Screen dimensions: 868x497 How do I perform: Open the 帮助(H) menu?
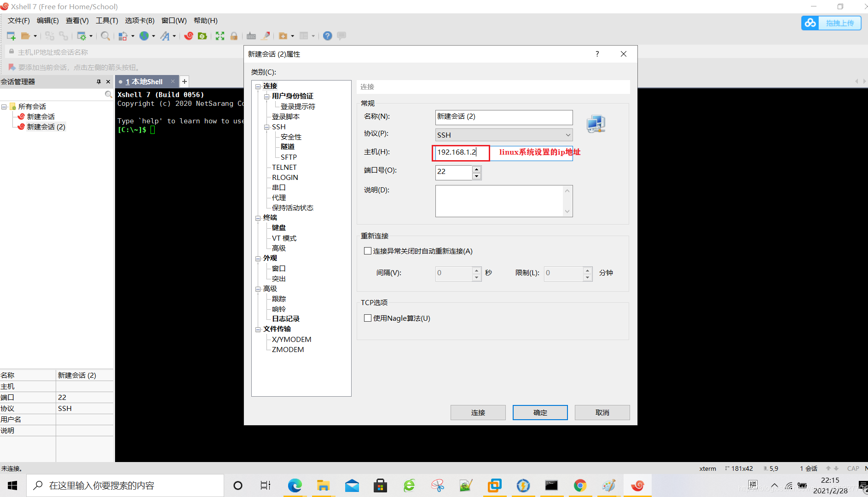tap(206, 21)
